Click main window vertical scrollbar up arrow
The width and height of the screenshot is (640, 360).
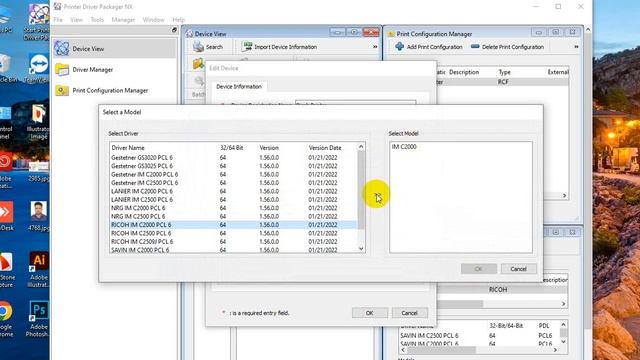click(588, 30)
